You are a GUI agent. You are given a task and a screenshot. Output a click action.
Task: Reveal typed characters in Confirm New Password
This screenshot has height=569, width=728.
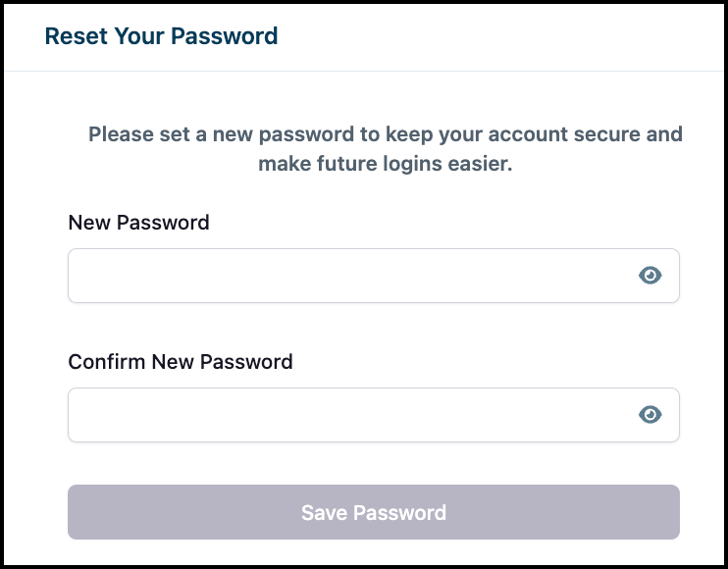point(650,415)
